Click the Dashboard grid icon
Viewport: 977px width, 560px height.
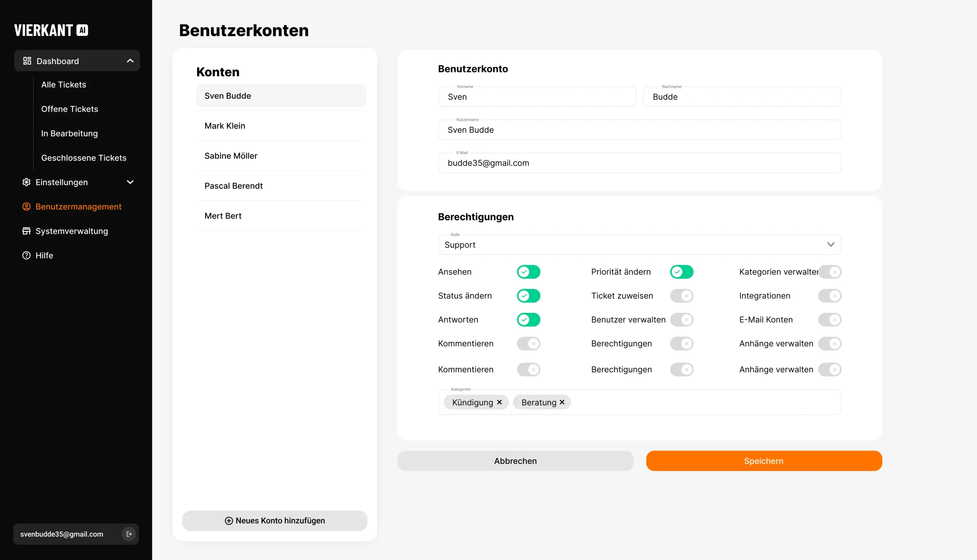click(27, 61)
